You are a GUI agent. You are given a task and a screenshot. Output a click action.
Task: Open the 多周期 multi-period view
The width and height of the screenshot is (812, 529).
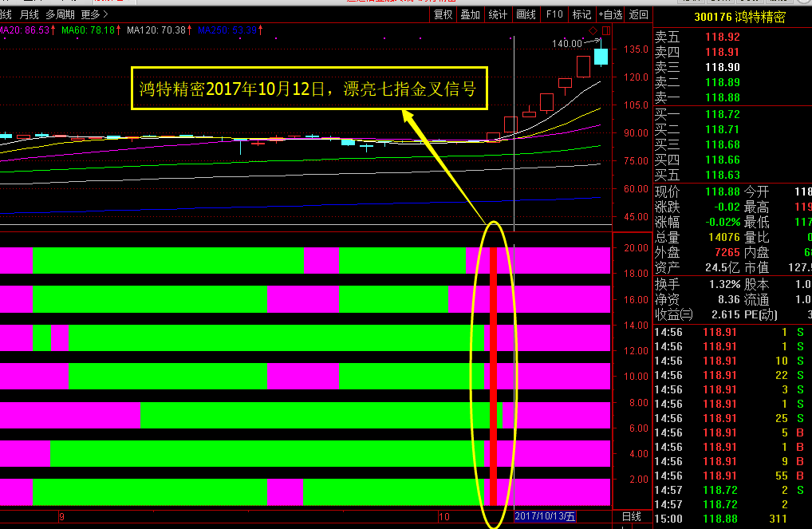(60, 14)
